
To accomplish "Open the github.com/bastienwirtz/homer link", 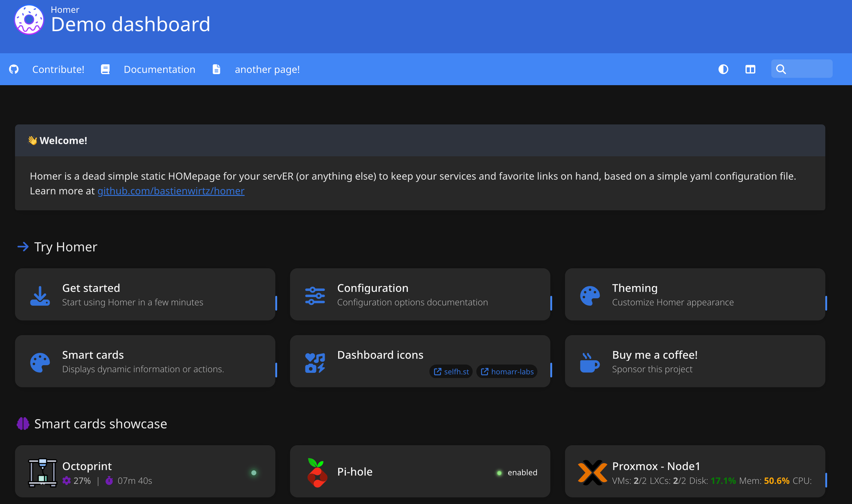I will pos(171,191).
